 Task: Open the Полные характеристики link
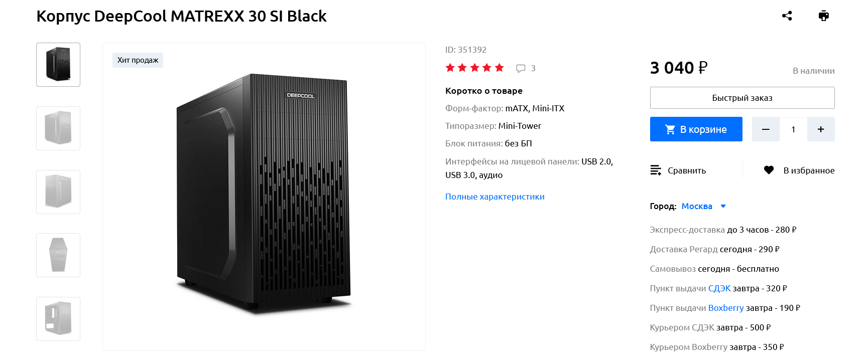point(494,197)
